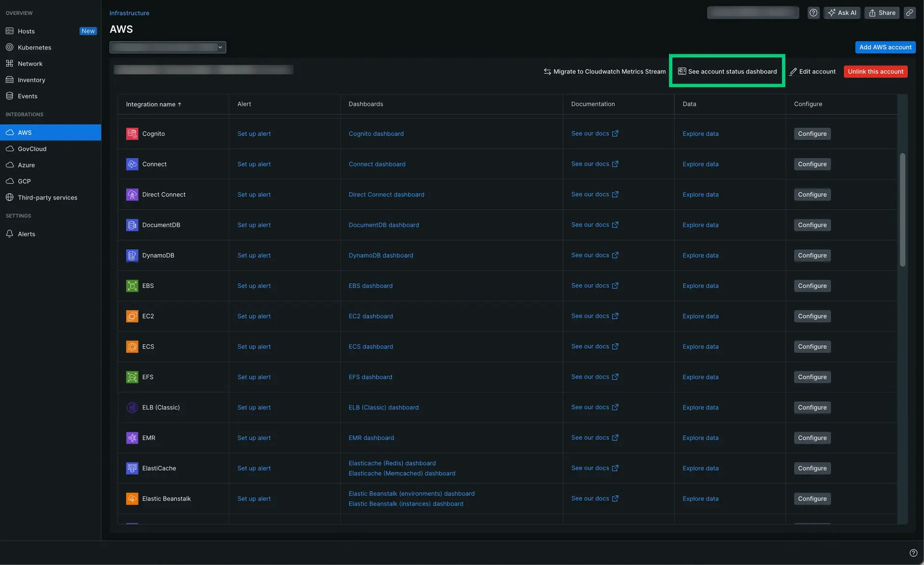Click the ELB (Classic) service icon
The height and width of the screenshot is (565, 924).
[x=132, y=407]
